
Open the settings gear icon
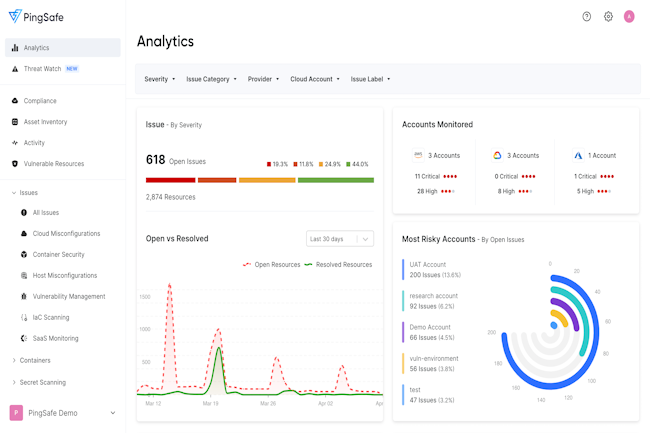(x=608, y=17)
